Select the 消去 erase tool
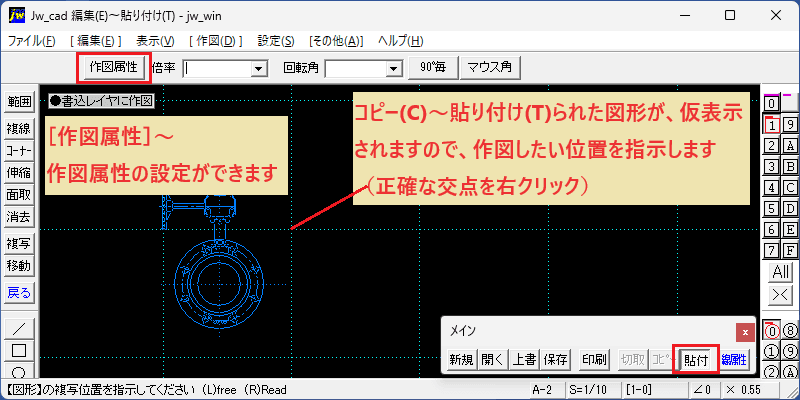The height and width of the screenshot is (400, 800). tap(19, 217)
